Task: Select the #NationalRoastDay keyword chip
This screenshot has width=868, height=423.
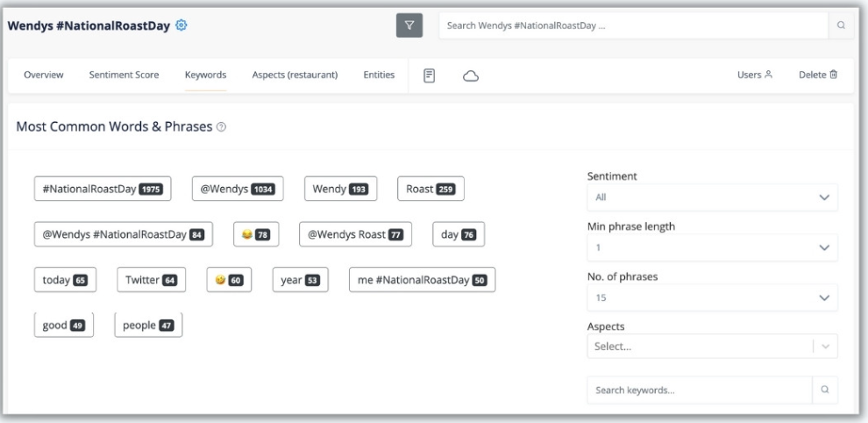Action: click(x=102, y=189)
